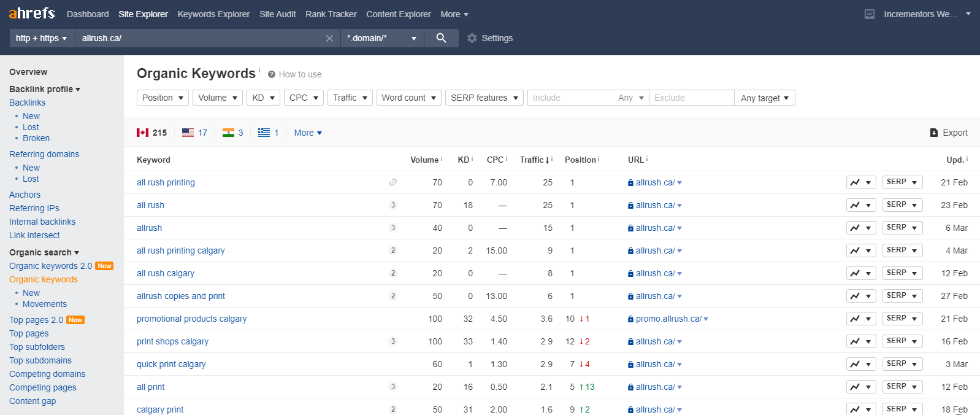Click the Exclude keywords input field

(x=692, y=98)
